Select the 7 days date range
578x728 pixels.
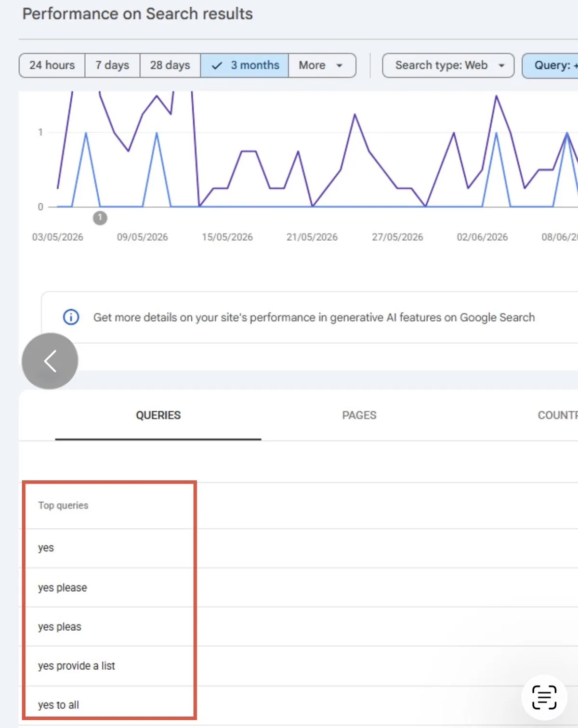click(x=112, y=65)
